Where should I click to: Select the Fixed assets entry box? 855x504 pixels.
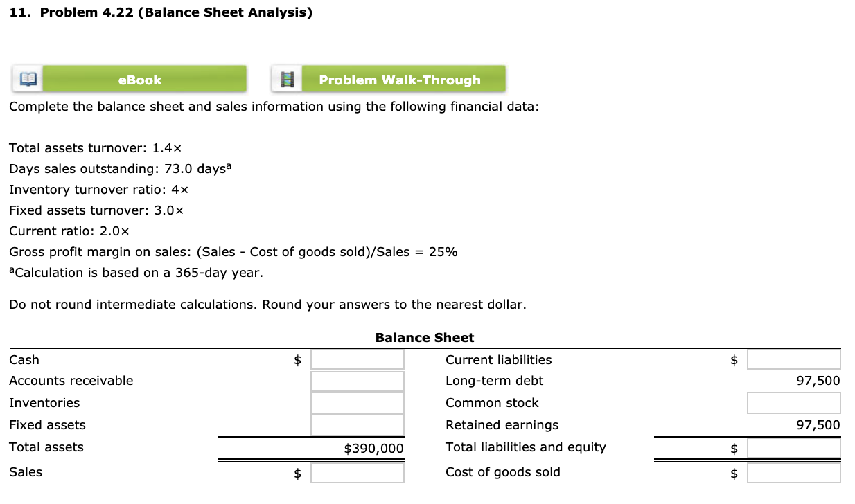[357, 425]
